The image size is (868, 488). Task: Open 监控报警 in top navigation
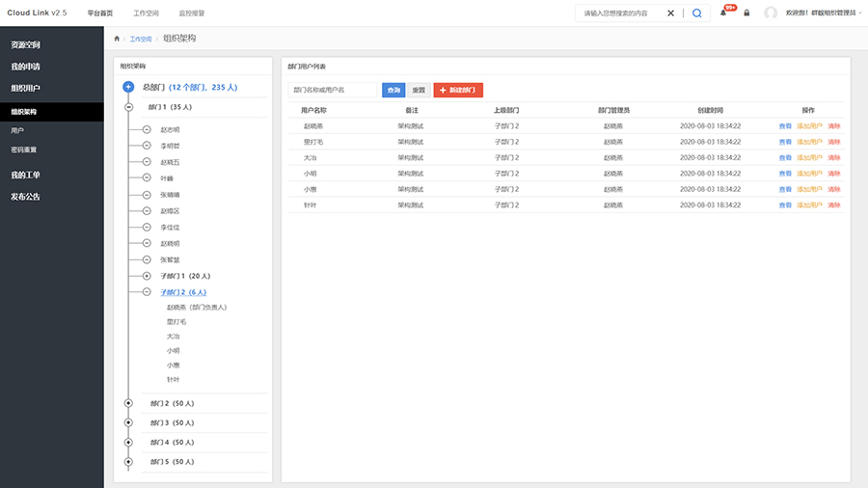pyautogui.click(x=192, y=14)
